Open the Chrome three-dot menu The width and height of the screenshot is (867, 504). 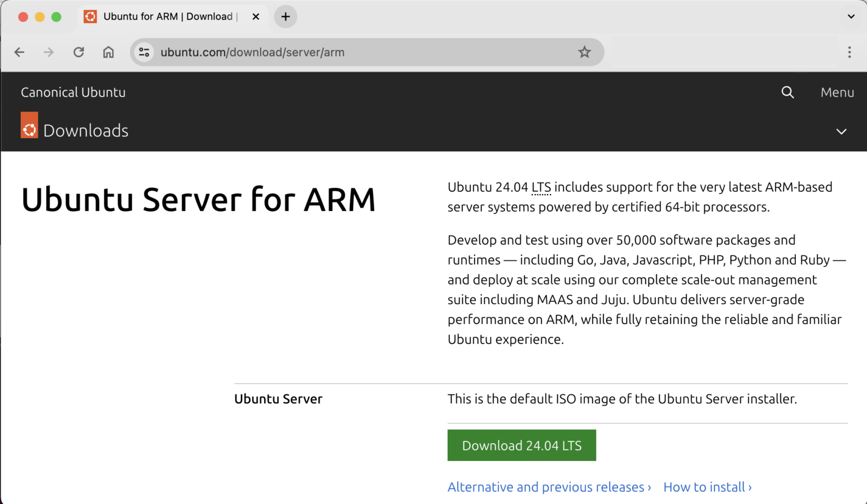click(849, 52)
